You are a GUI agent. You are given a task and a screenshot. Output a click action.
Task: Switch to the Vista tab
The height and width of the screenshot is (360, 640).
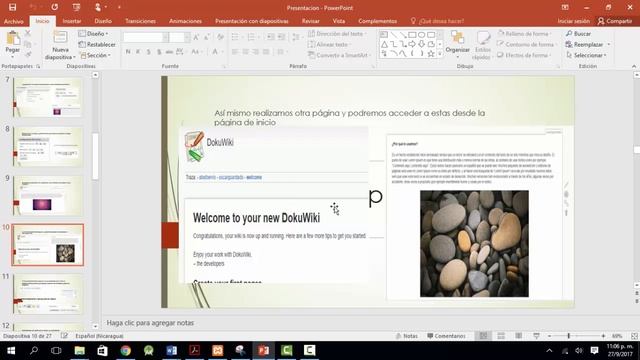tap(339, 21)
